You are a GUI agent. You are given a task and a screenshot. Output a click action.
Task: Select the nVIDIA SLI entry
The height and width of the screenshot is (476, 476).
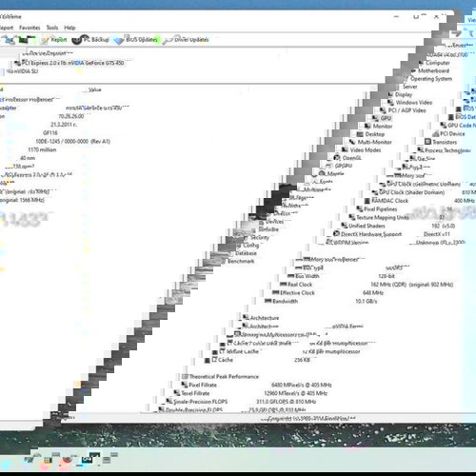[22, 71]
